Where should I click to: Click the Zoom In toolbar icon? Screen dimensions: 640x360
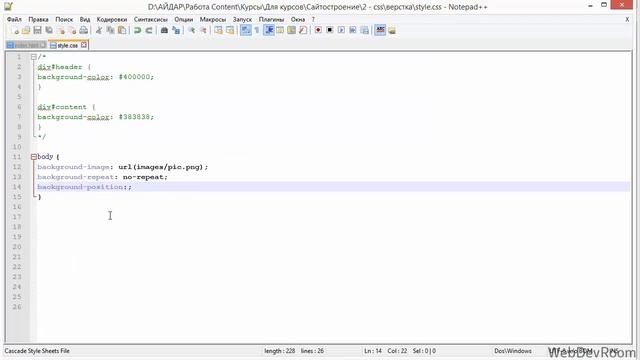point(191,30)
